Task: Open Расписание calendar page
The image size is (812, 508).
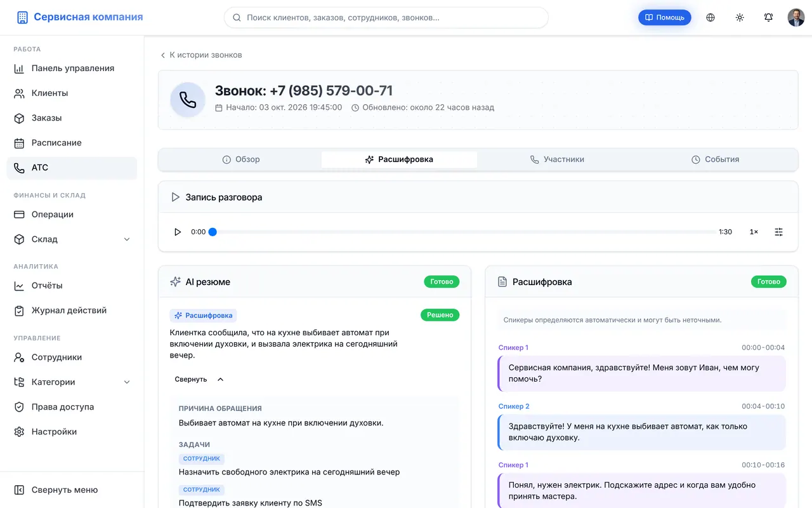Action: [x=72, y=143]
